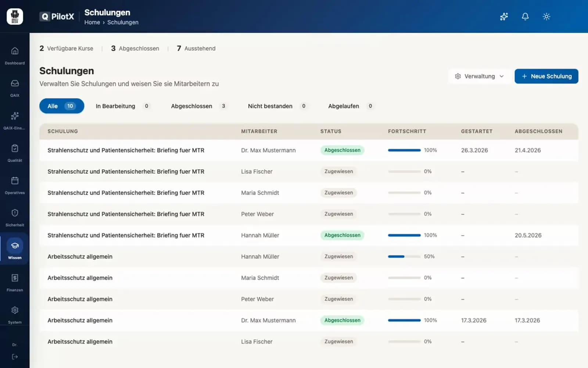Image resolution: width=588 pixels, height=368 pixels.
Task: Click the Abgeschlossen badge in the Hannah Müller Strahlenschutz row
Action: point(342,235)
